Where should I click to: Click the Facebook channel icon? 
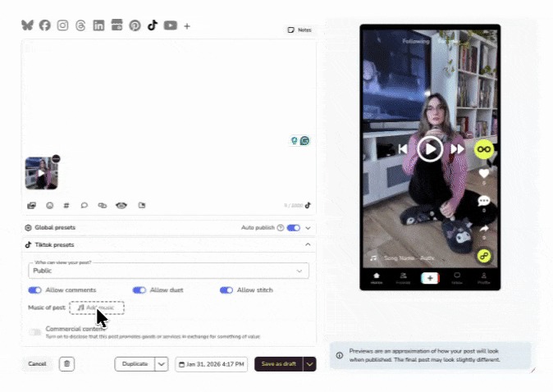(45, 25)
